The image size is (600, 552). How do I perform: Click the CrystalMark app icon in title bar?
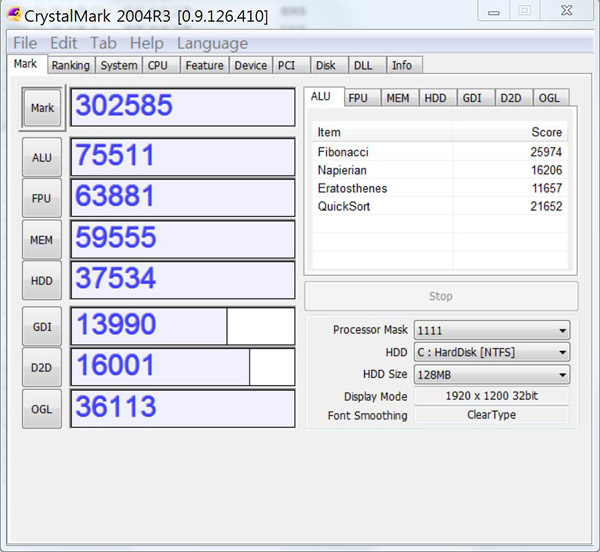click(x=14, y=15)
